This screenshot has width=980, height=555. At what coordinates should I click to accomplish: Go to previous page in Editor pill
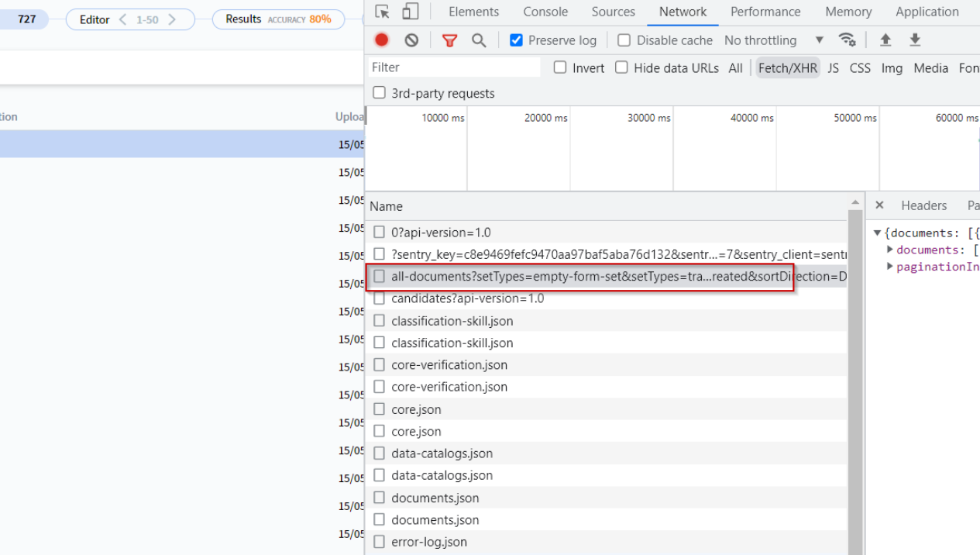(x=122, y=19)
